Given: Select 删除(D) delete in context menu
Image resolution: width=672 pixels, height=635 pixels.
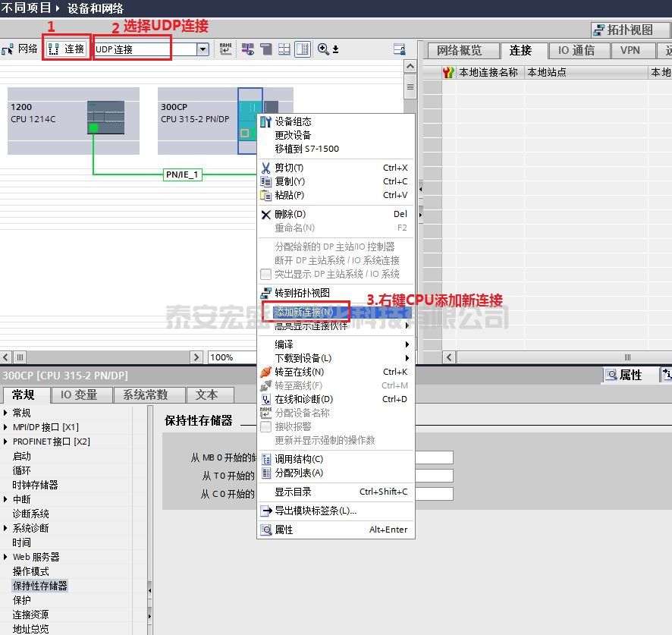Looking at the screenshot, I should coord(290,214).
